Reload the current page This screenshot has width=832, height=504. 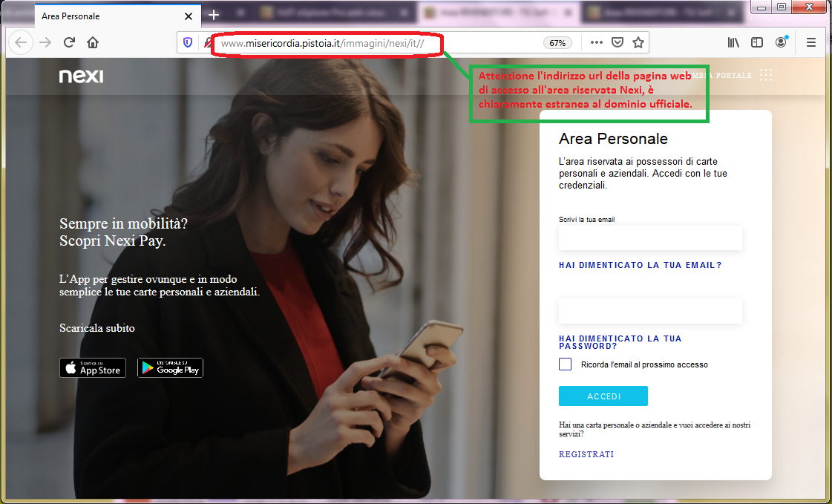(x=69, y=42)
